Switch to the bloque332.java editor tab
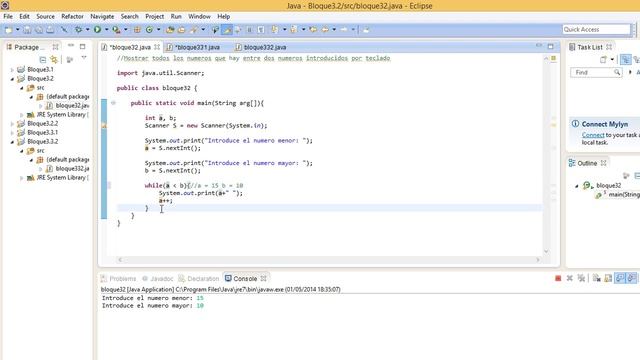This screenshot has width=640, height=360. point(261,47)
